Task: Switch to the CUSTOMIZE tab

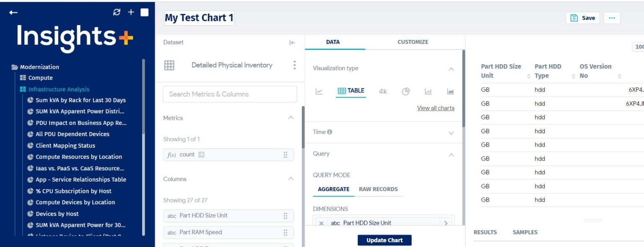Action: click(x=413, y=42)
